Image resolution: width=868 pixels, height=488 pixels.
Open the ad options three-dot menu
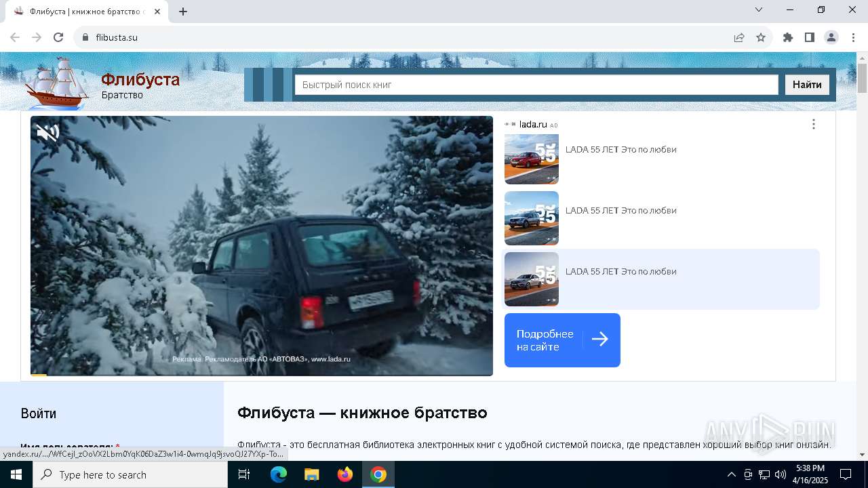click(813, 124)
